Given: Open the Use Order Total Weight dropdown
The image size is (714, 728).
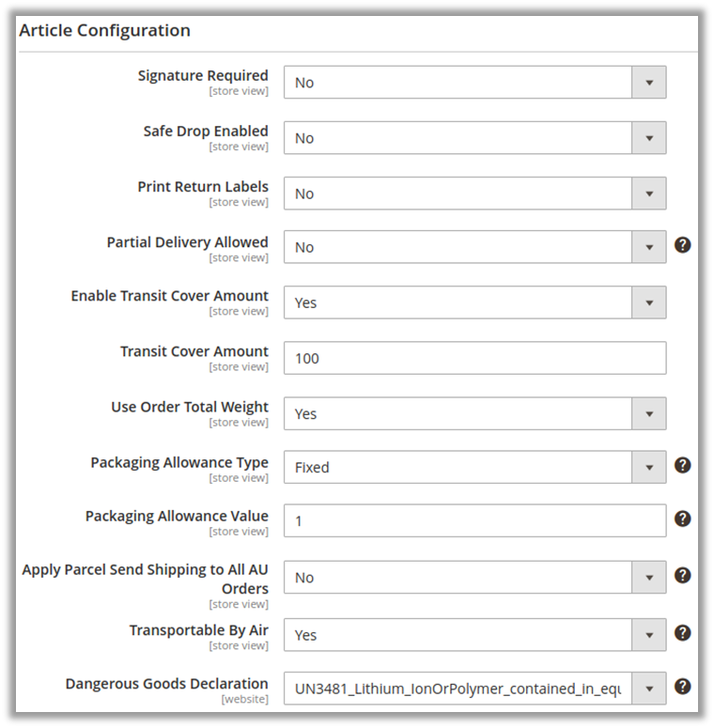Looking at the screenshot, I should [474, 414].
